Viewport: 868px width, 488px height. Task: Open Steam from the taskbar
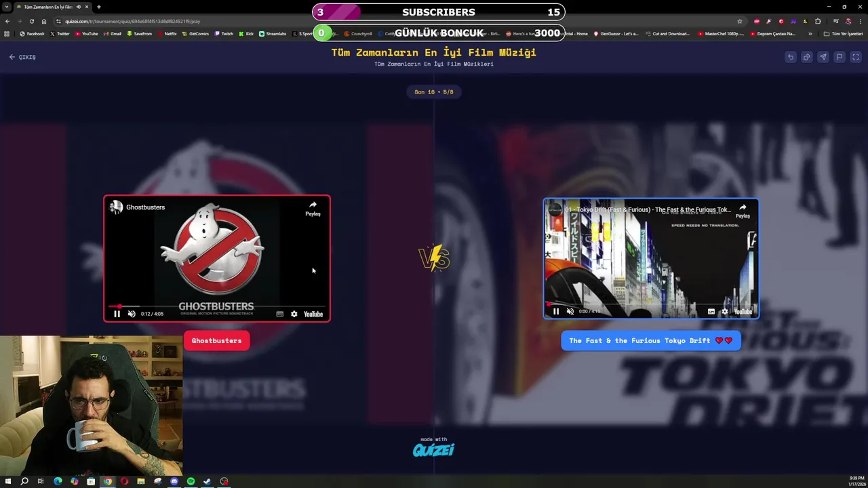(207, 481)
